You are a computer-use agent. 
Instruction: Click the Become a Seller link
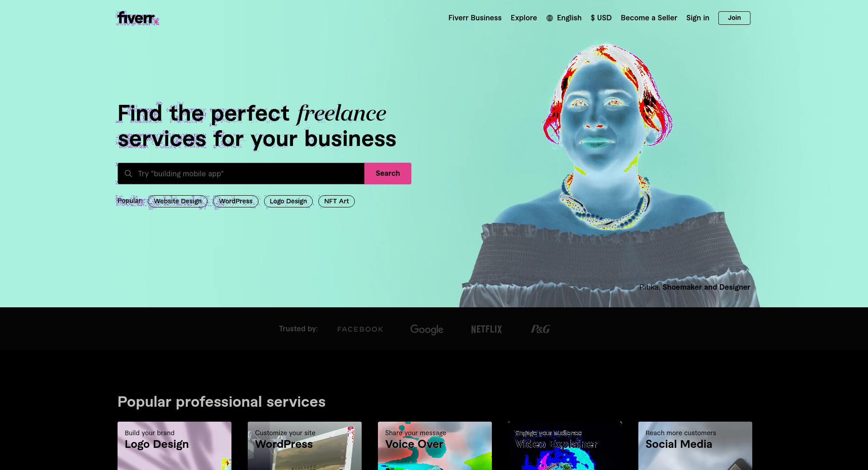(649, 18)
